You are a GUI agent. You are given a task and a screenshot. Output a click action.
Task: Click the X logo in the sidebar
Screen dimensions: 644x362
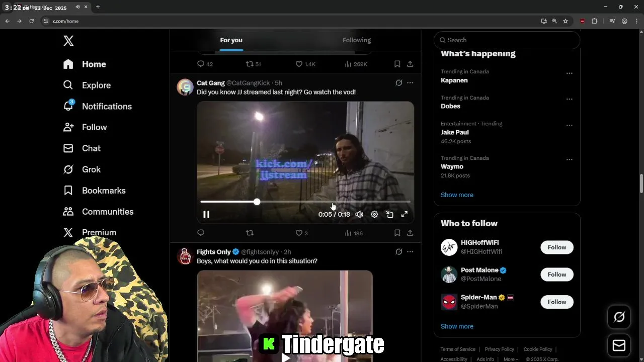[x=68, y=41]
